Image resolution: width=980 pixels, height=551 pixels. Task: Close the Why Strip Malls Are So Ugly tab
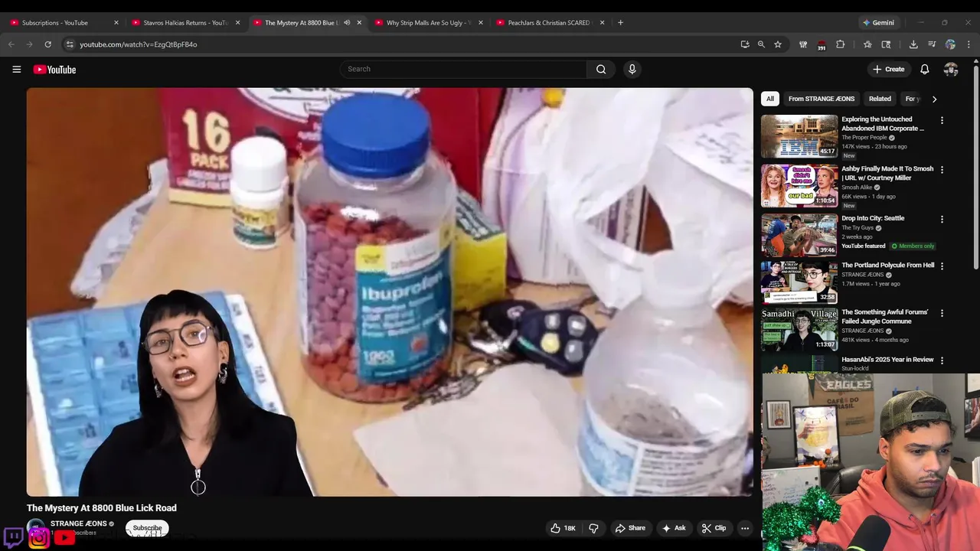(481, 23)
